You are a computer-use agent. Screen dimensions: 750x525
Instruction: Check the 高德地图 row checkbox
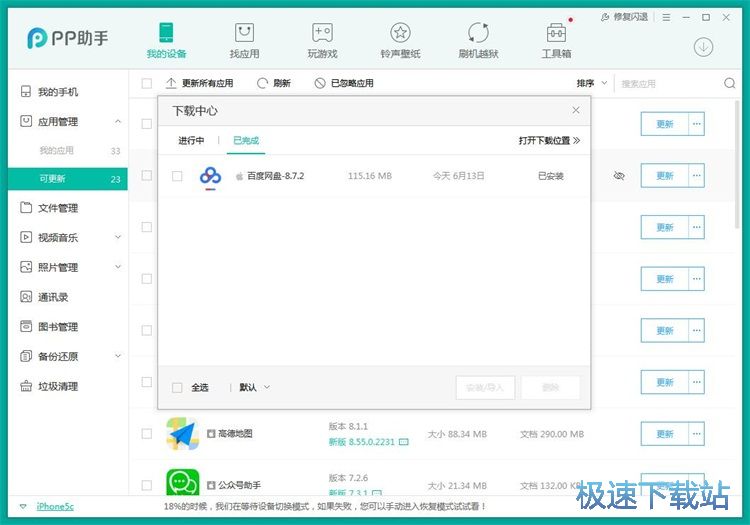(147, 434)
